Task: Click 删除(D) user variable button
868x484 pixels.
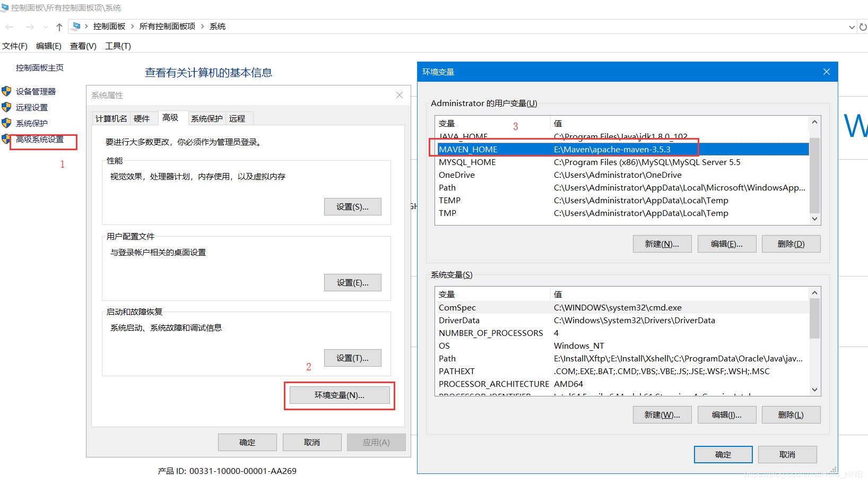Action: 791,244
